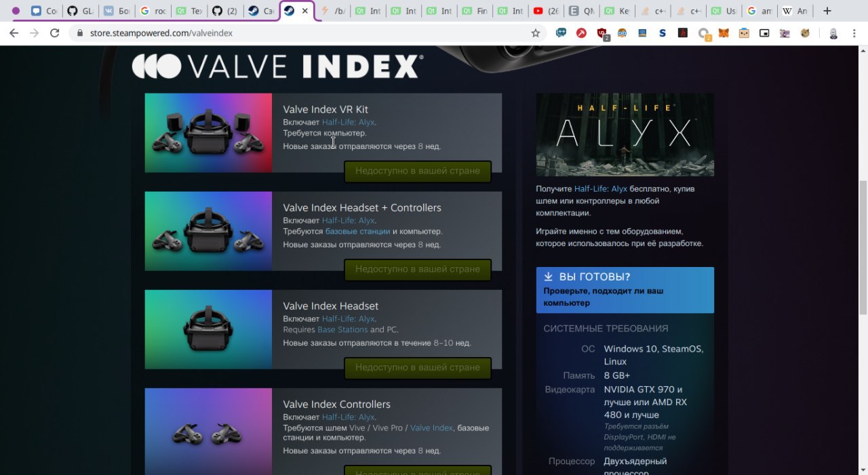Open Half-Life: Alyx link under the banner
Viewport: 868px width, 475px height.
click(x=601, y=189)
